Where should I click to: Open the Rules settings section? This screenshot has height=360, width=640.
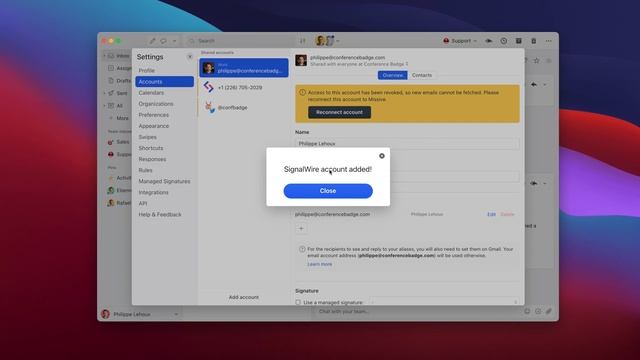145,170
